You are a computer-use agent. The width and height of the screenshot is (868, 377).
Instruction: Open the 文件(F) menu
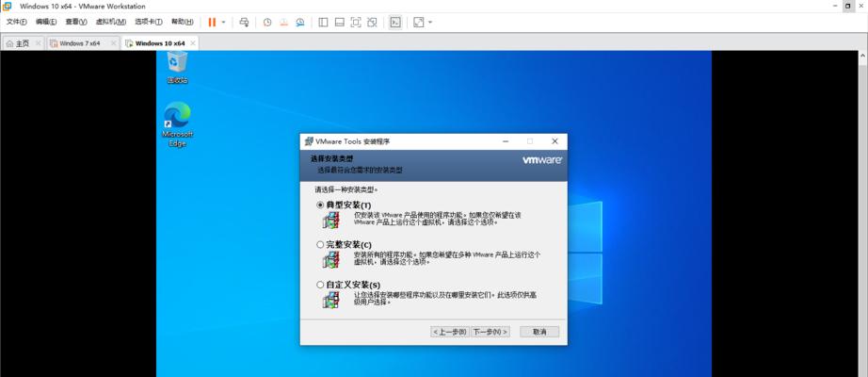click(17, 23)
